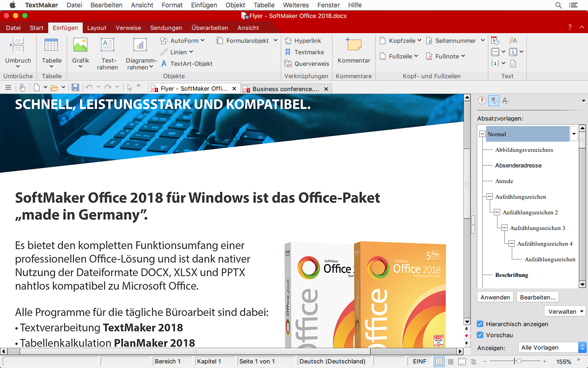Click the new document icon
Image resolution: width=588 pixels, height=368 pixels.
click(37, 87)
